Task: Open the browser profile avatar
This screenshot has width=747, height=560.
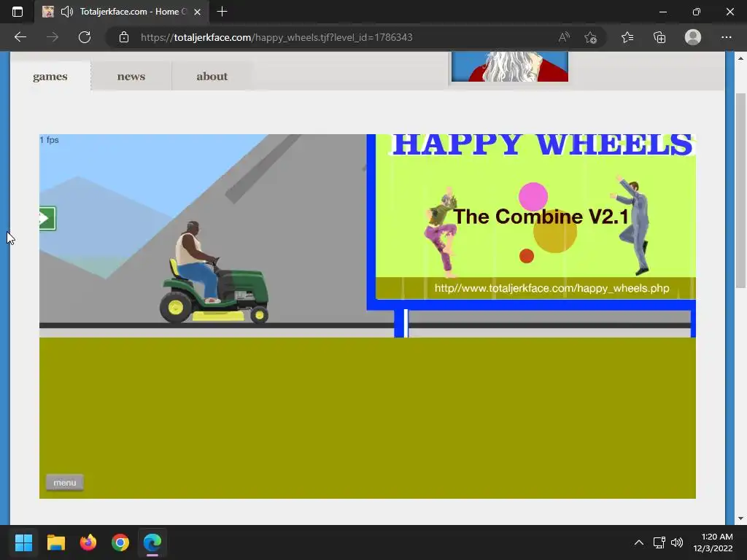Action: coord(693,37)
